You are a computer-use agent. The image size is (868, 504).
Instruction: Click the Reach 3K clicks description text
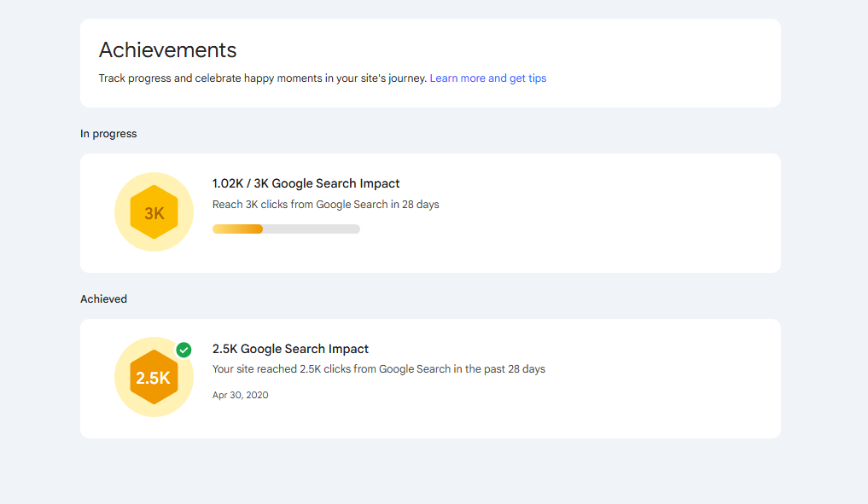[325, 205]
